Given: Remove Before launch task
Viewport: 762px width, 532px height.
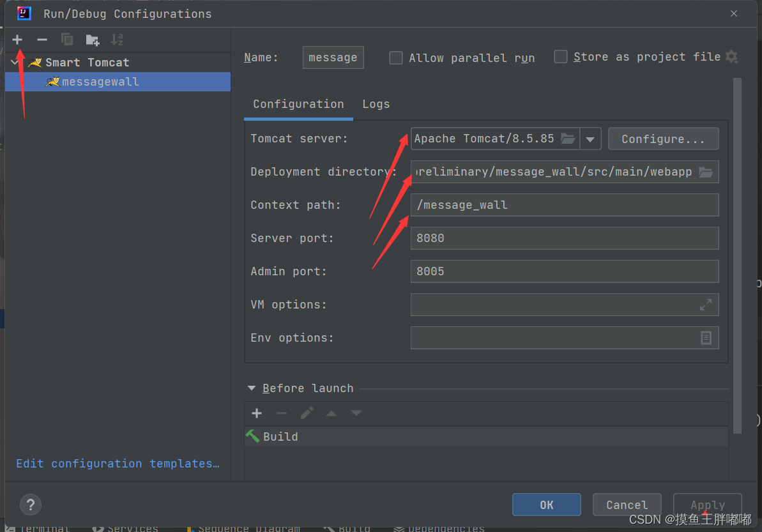Looking at the screenshot, I should [x=282, y=413].
